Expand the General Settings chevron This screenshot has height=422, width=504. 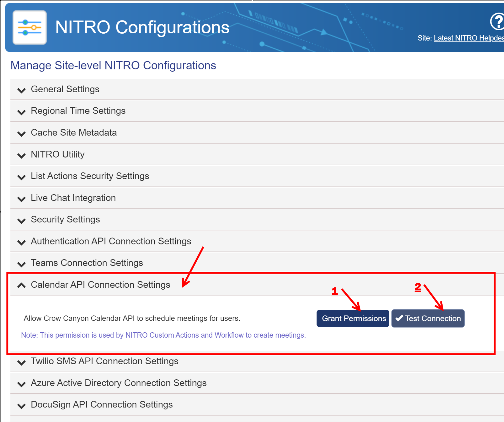(x=22, y=90)
